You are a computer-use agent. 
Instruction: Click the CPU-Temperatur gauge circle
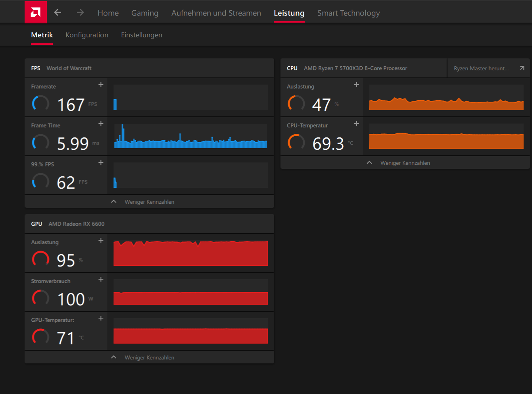[x=296, y=143]
